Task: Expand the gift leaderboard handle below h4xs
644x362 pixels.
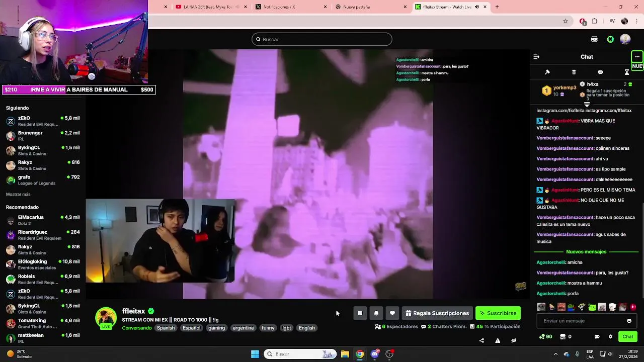Action: pyautogui.click(x=587, y=104)
